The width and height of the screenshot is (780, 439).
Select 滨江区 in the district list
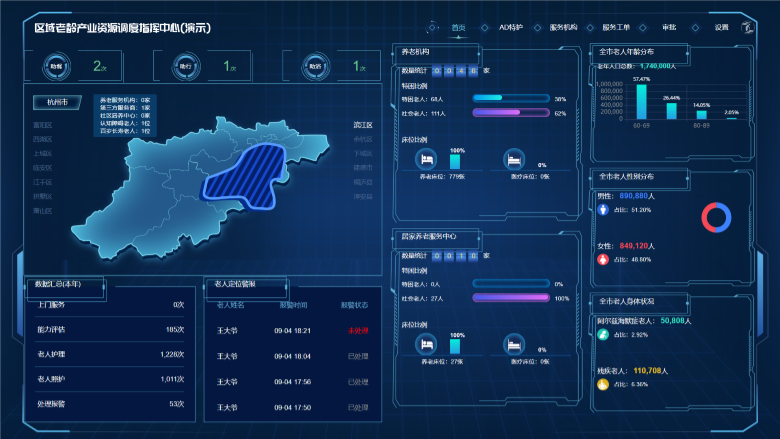(362, 126)
